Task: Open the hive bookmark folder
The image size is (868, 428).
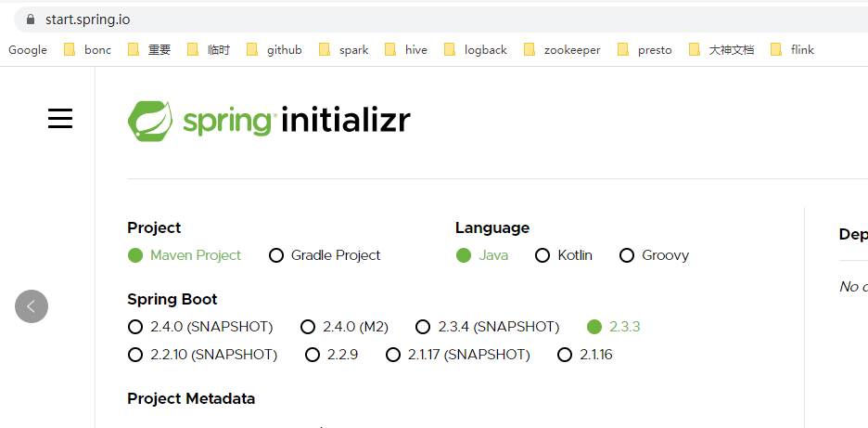Action: (x=406, y=50)
